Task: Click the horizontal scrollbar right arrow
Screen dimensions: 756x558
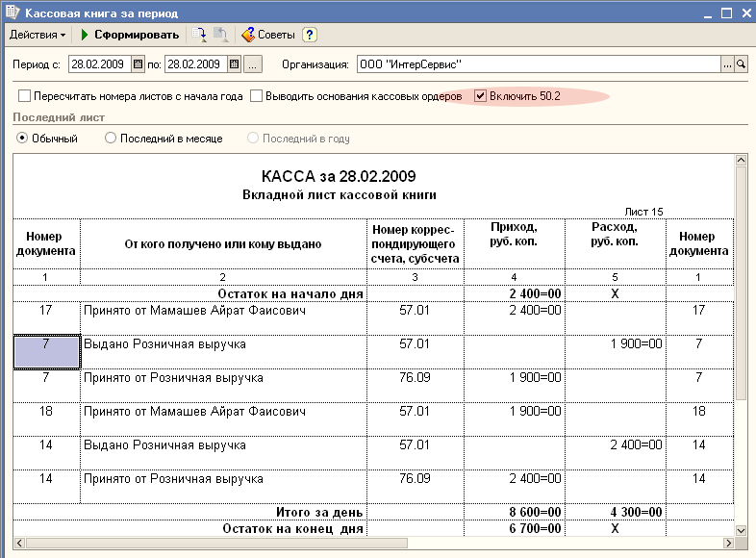Action: 729,543
